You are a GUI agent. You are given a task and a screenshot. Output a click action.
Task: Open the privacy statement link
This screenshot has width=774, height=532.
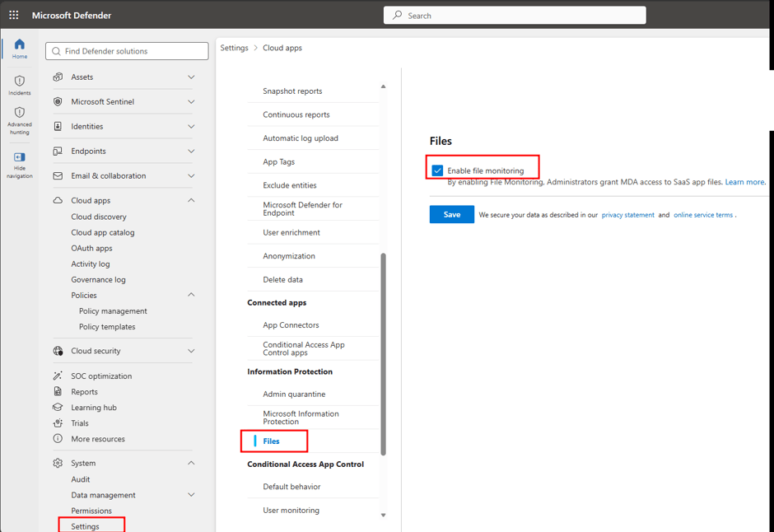point(628,215)
